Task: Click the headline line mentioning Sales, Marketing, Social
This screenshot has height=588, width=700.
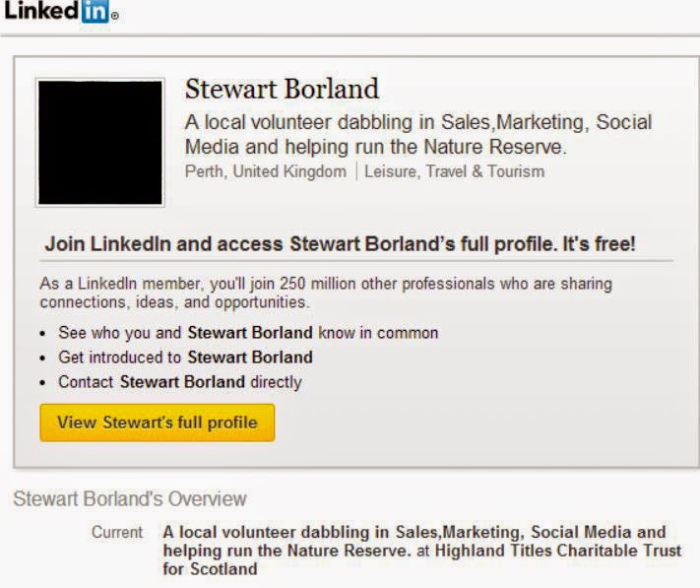Action: click(418, 124)
